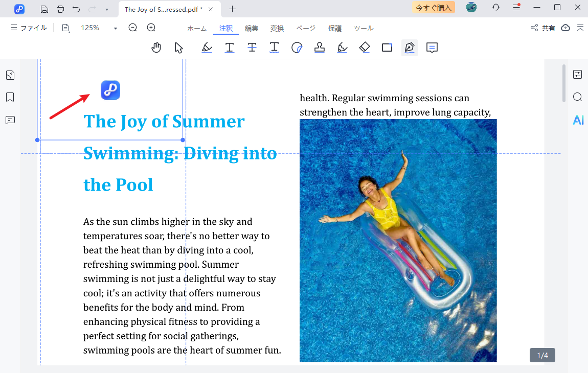Switch to the 編集 tab

[252, 28]
